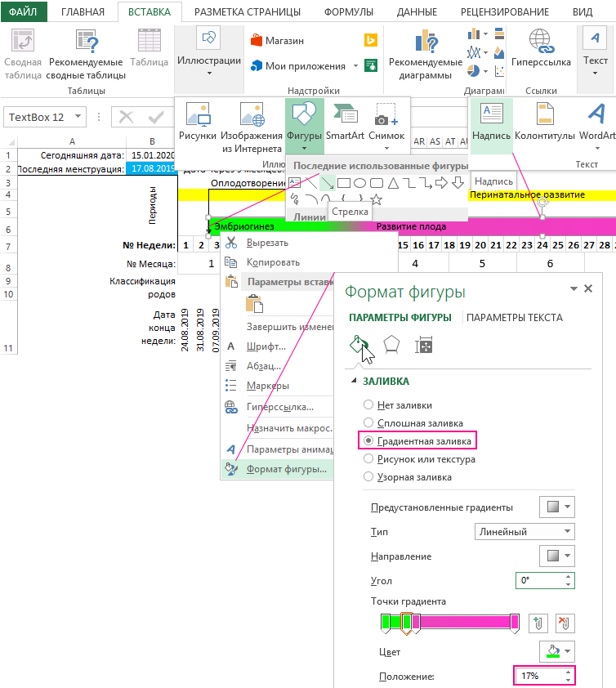Viewport: 616px width, 688px height.
Task: Open the Магазин add-ins store
Action: (275, 41)
